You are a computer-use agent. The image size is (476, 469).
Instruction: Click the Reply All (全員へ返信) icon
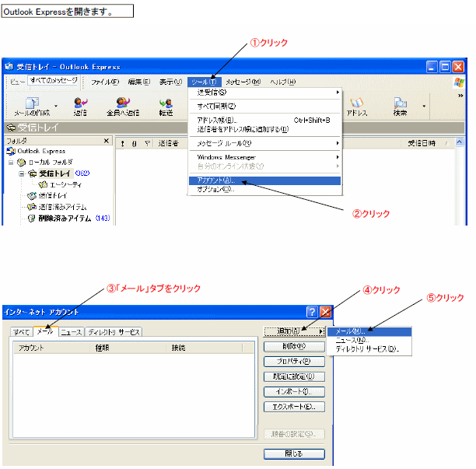point(123,107)
